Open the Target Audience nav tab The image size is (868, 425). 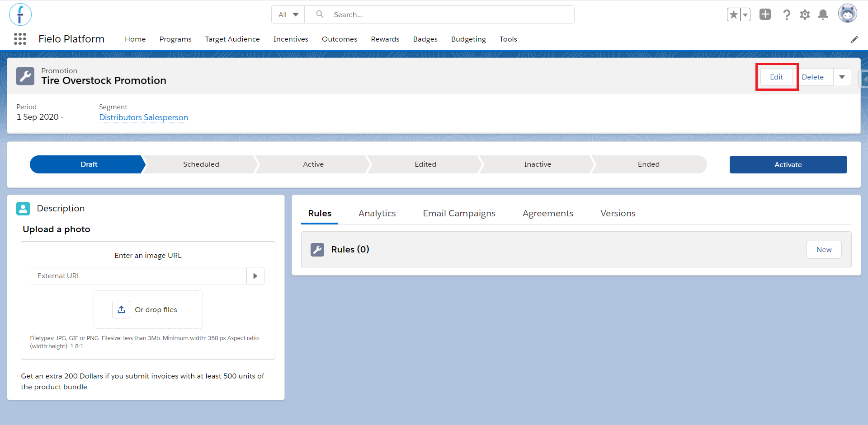pos(232,39)
